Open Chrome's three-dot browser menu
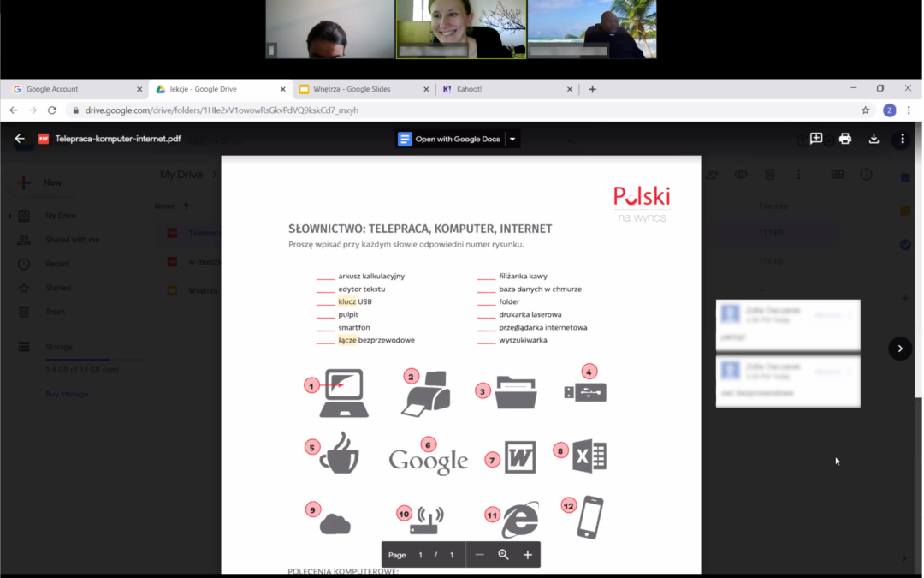 (908, 110)
